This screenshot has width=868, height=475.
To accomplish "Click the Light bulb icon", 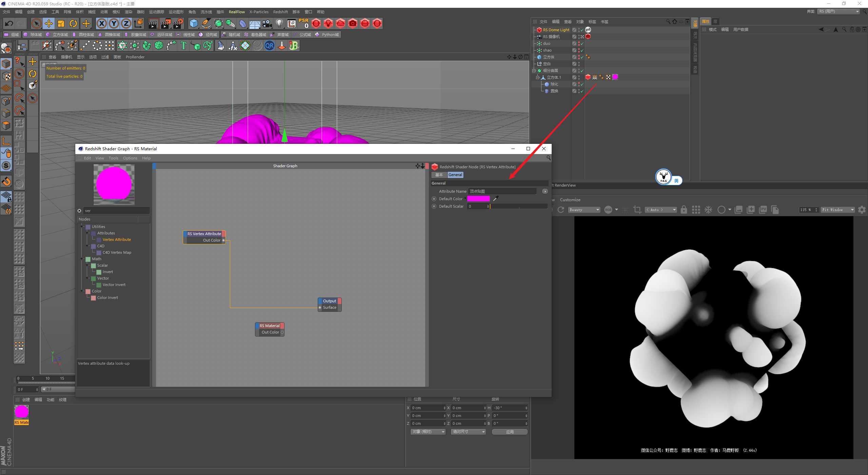I will (279, 23).
